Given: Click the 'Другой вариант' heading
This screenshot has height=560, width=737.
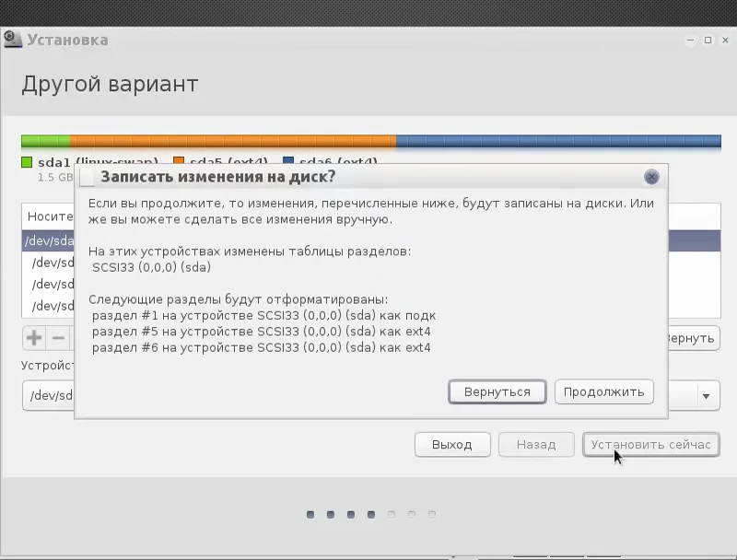Looking at the screenshot, I should click(110, 85).
